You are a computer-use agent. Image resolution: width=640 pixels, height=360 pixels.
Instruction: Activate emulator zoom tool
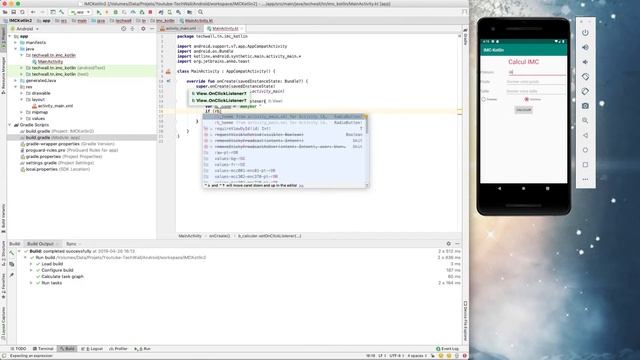click(x=585, y=120)
